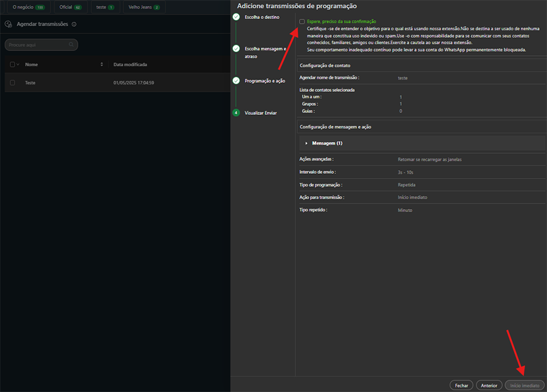Click the Escolha o destino step checkmark
This screenshot has width=547, height=392.
pyautogui.click(x=236, y=17)
